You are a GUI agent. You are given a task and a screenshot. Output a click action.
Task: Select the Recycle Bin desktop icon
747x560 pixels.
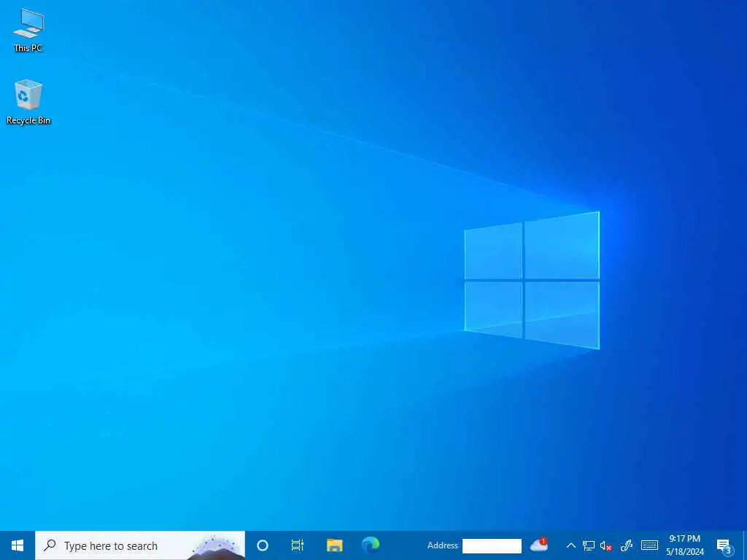28,102
